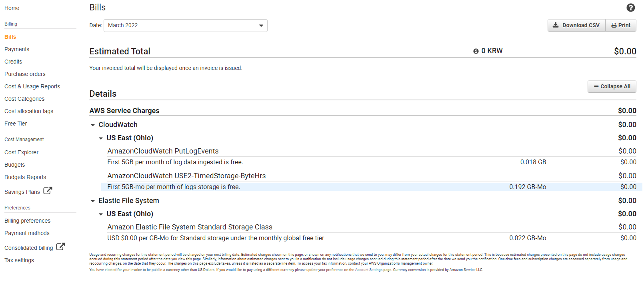
Task: Collapse the CloudWatch service section
Action: coord(93,125)
